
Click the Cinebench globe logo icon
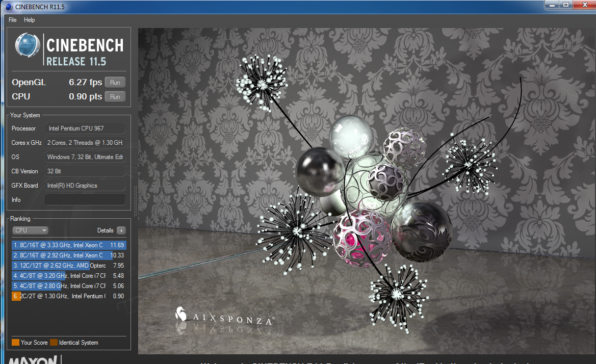(28, 45)
